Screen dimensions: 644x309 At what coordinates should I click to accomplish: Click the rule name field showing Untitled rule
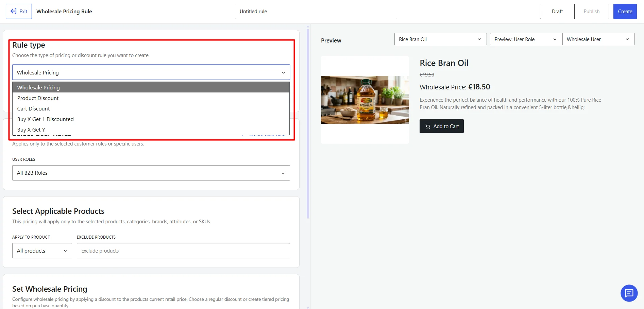316,11
